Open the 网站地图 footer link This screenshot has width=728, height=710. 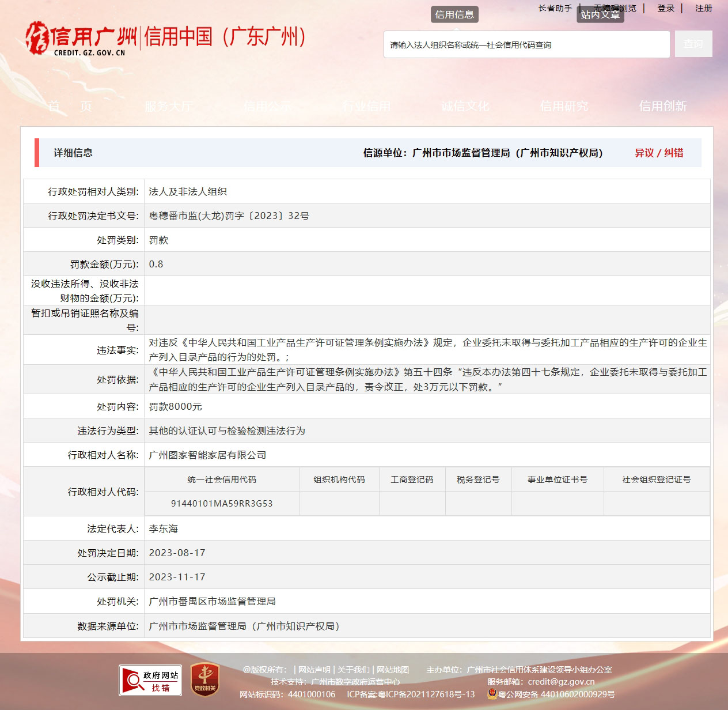point(393,670)
